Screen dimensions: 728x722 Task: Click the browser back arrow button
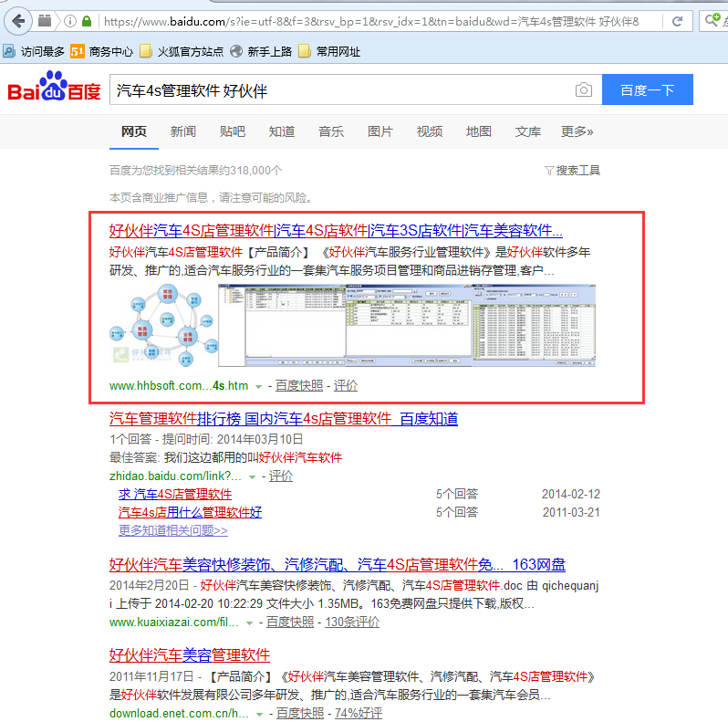(18, 21)
